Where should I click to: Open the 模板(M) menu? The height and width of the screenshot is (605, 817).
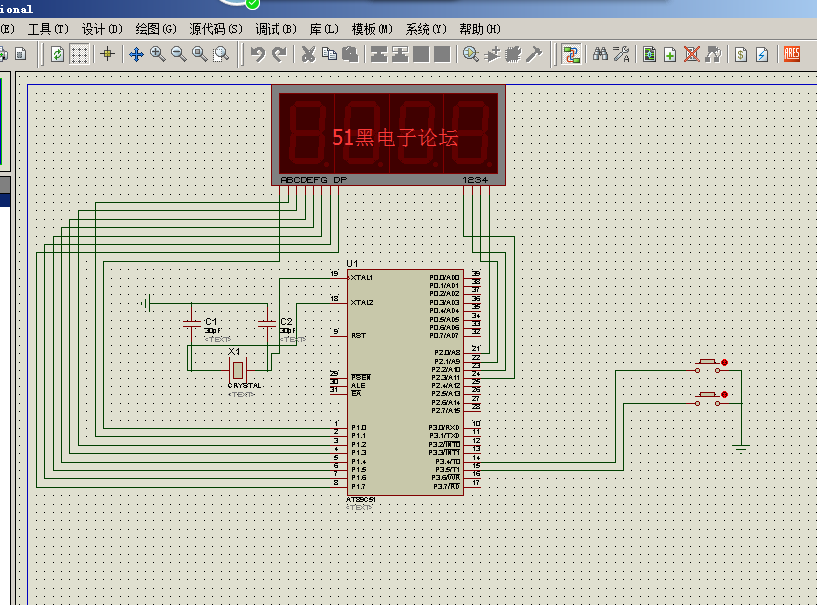coord(372,29)
